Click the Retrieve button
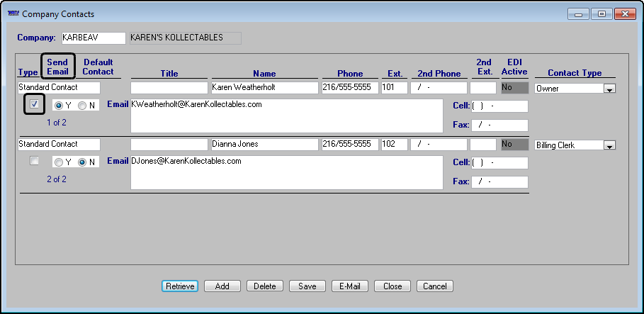Image resolution: width=644 pixels, height=314 pixels. tap(180, 286)
